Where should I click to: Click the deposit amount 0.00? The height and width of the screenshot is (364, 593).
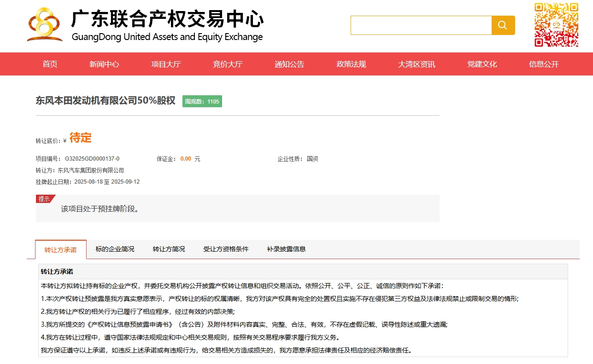pos(186,159)
